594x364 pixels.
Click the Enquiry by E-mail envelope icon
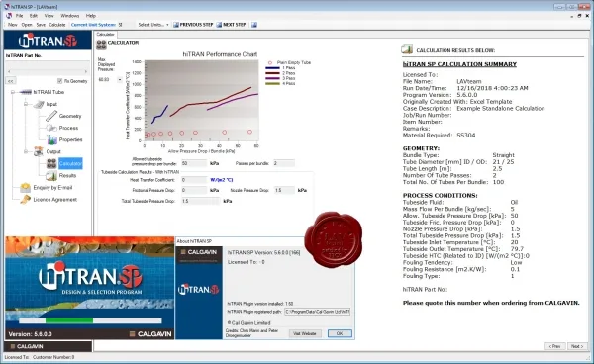click(x=26, y=187)
